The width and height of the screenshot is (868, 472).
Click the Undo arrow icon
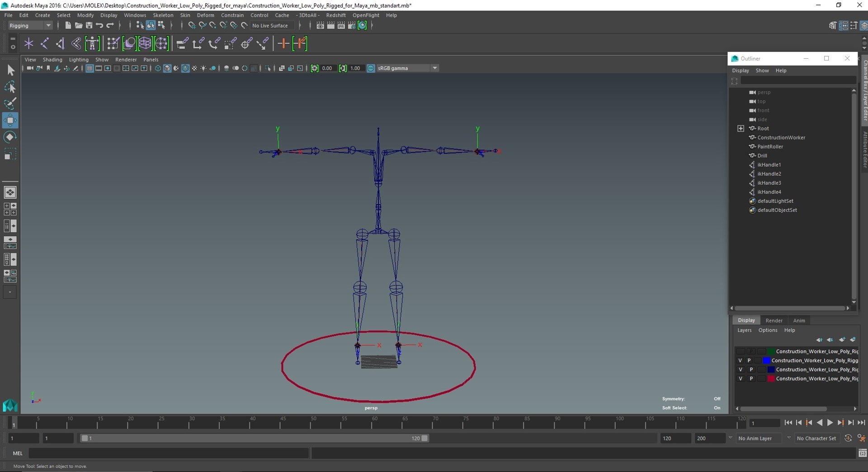pos(99,26)
